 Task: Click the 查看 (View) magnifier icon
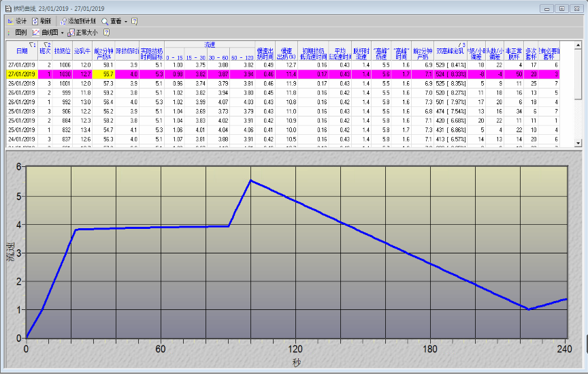105,21
